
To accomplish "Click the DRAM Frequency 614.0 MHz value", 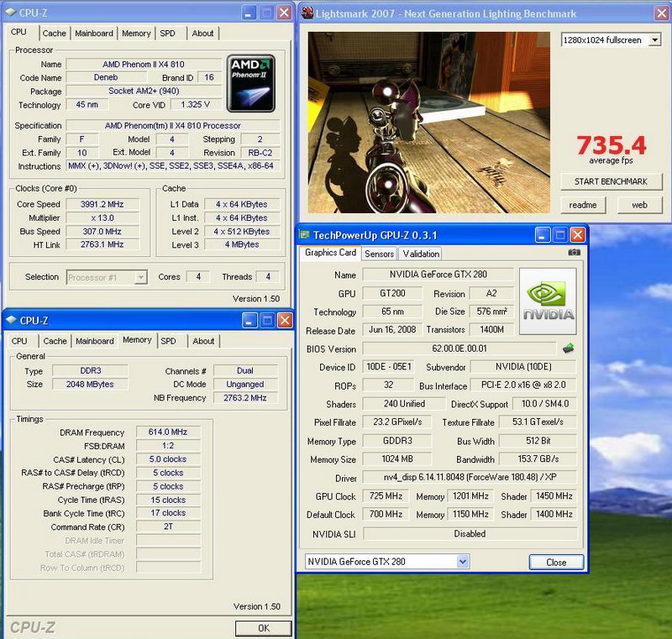I will point(168,432).
